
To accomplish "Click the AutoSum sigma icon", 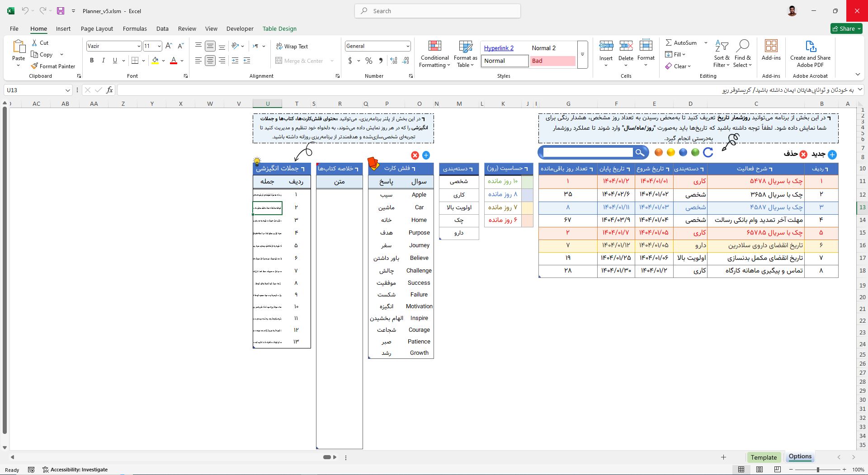I will tap(669, 42).
